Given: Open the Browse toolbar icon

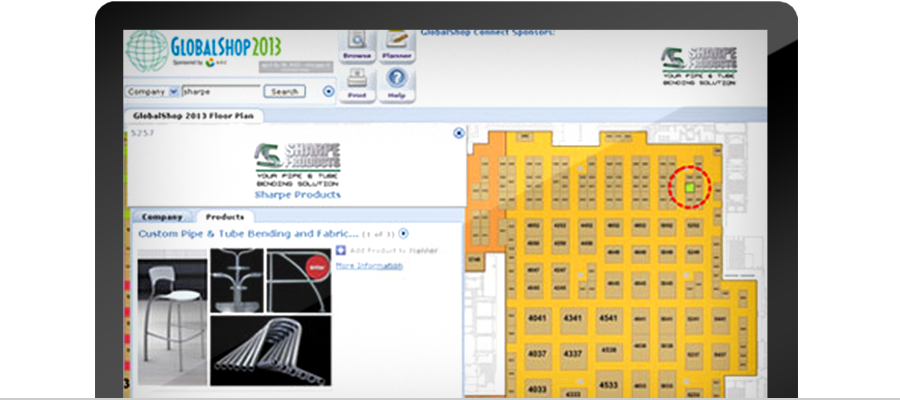Looking at the screenshot, I should (357, 46).
